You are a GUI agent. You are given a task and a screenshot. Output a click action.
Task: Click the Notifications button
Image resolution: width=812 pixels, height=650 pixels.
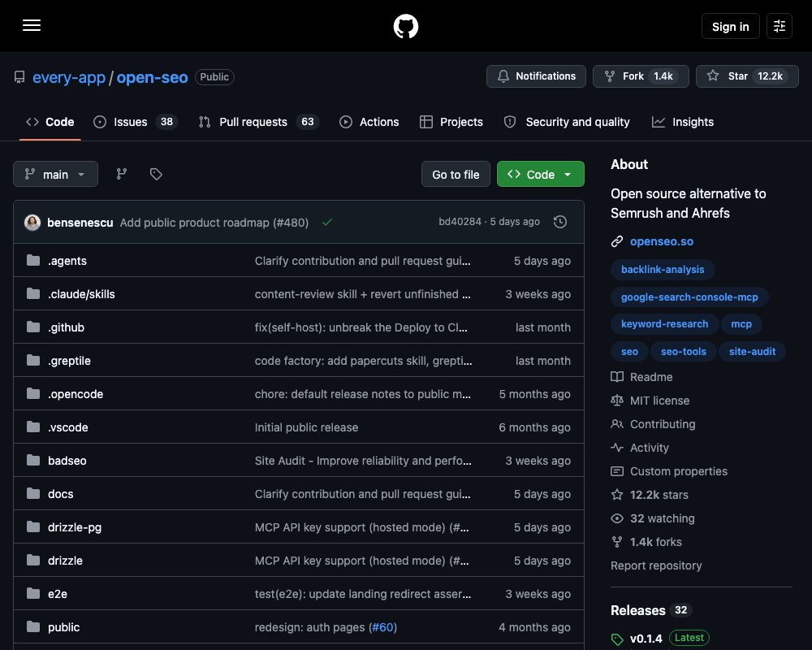[536, 76]
